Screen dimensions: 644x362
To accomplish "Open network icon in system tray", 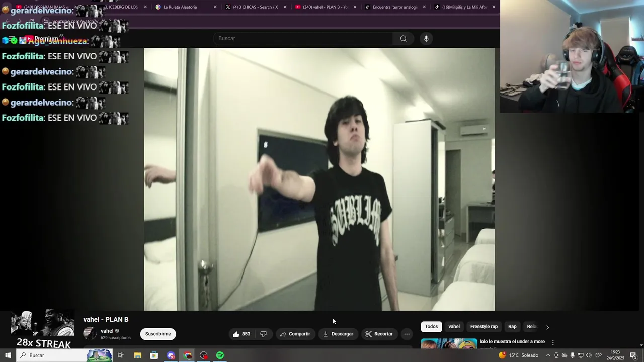I will pos(580,355).
